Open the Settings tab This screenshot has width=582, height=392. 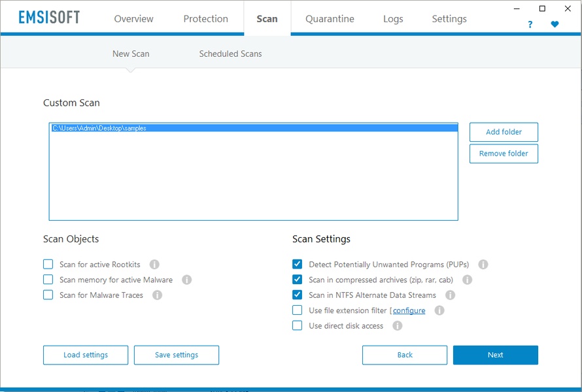[449, 19]
